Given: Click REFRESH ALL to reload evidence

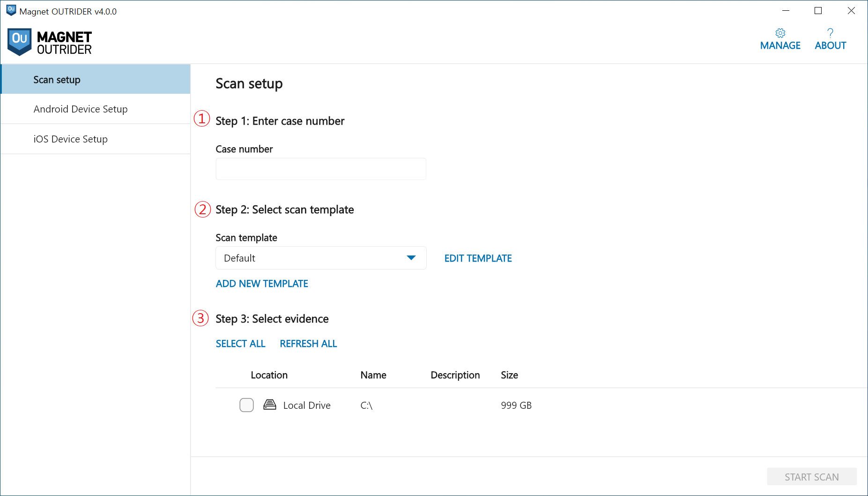Looking at the screenshot, I should pos(308,344).
